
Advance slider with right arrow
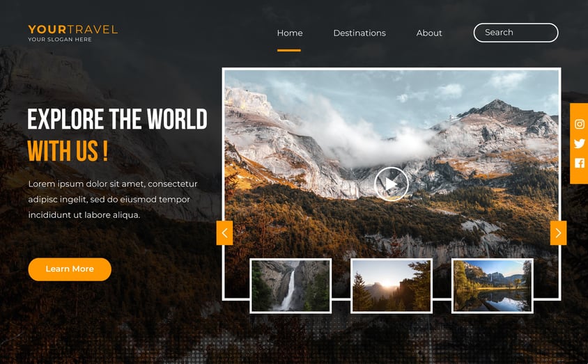coord(558,233)
